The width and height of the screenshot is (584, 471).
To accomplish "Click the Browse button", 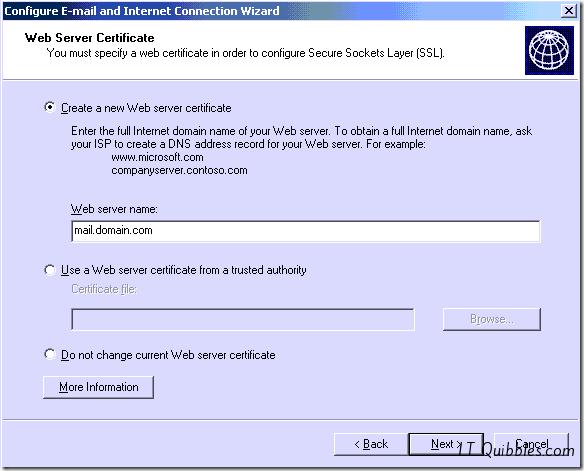I will (x=492, y=319).
